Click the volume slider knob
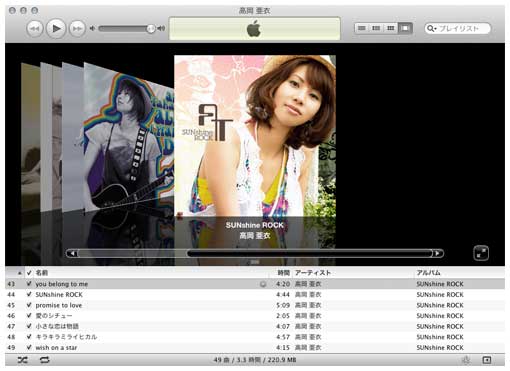510x371 pixels. [x=151, y=29]
